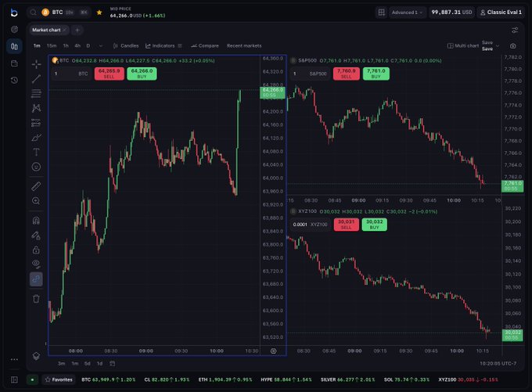Screen dimensions: 532x392
Task: Open the symbol search magnifier
Action: (x=33, y=13)
